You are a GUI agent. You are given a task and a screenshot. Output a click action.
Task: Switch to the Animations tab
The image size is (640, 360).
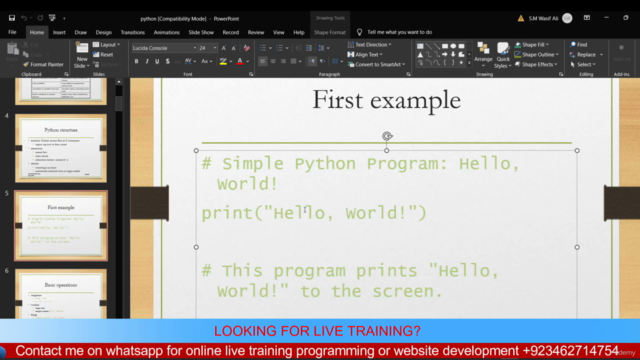point(167,32)
